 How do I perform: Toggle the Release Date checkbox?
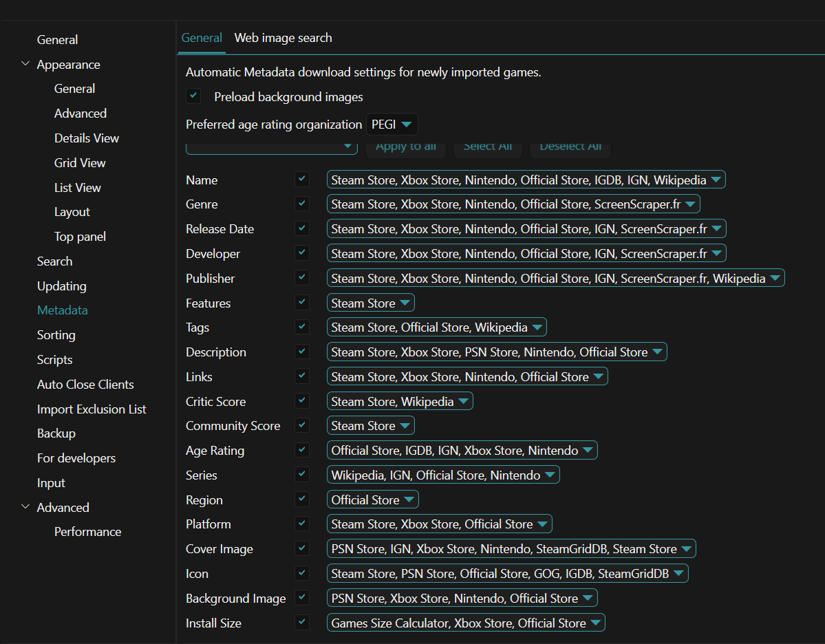302,228
